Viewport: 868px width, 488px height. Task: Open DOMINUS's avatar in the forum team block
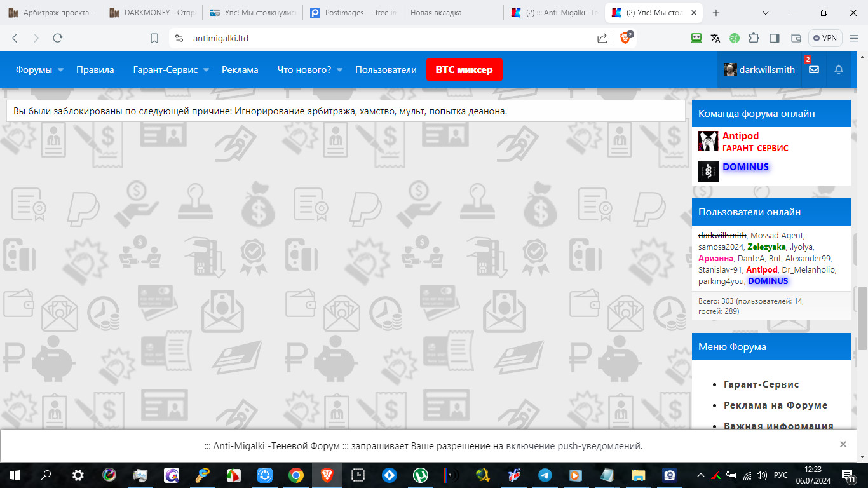point(709,172)
